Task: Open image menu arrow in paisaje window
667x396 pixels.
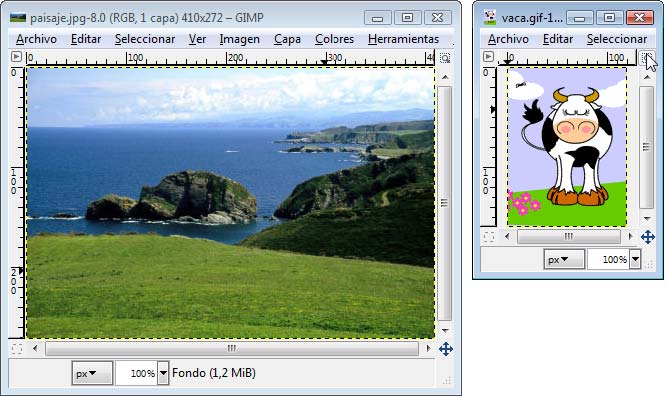Action: (16, 57)
